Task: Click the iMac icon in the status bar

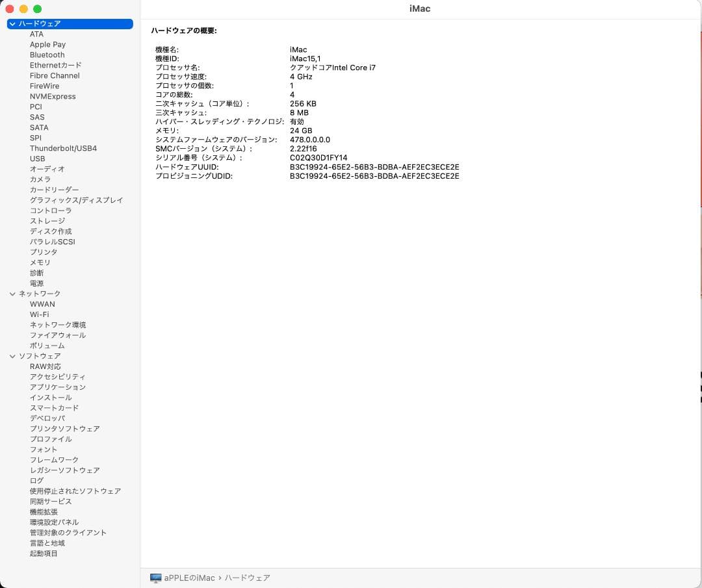Action: click(x=155, y=578)
